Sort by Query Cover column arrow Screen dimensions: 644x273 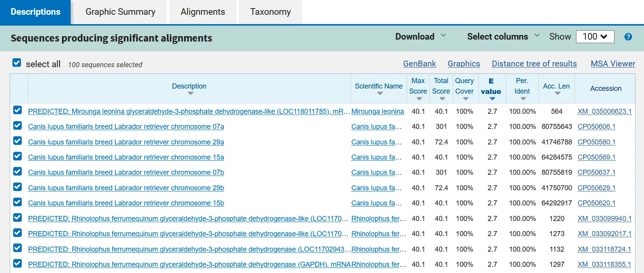click(x=465, y=99)
